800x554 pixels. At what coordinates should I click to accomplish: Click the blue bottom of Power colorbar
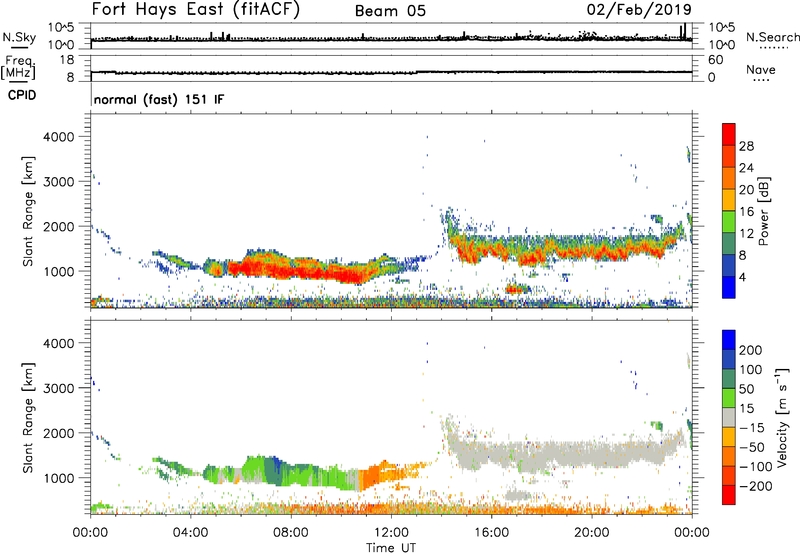point(729,287)
